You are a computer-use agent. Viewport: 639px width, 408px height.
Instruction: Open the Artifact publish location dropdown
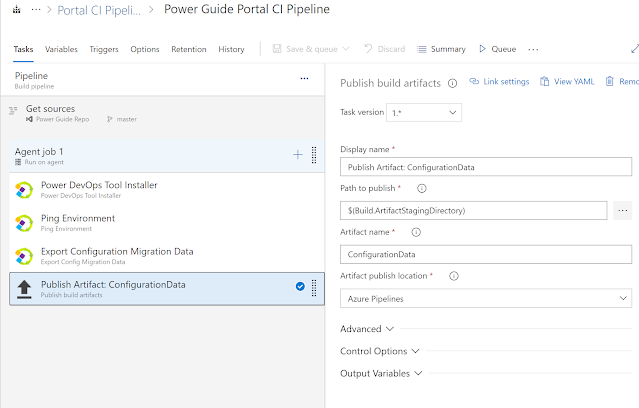486,298
